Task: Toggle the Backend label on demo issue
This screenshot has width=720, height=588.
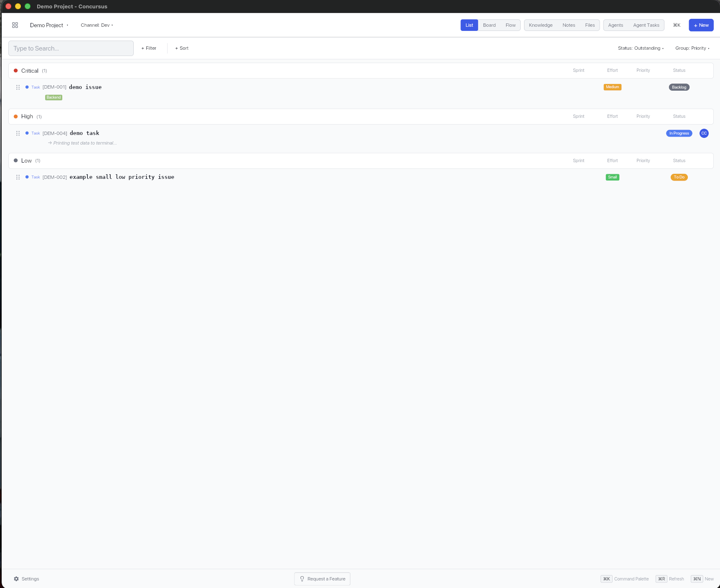Action: pyautogui.click(x=53, y=97)
